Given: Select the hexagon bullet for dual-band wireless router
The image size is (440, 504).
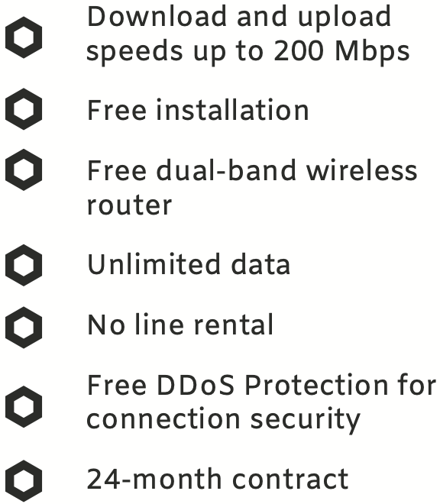Looking at the screenshot, I should [x=24, y=170].
